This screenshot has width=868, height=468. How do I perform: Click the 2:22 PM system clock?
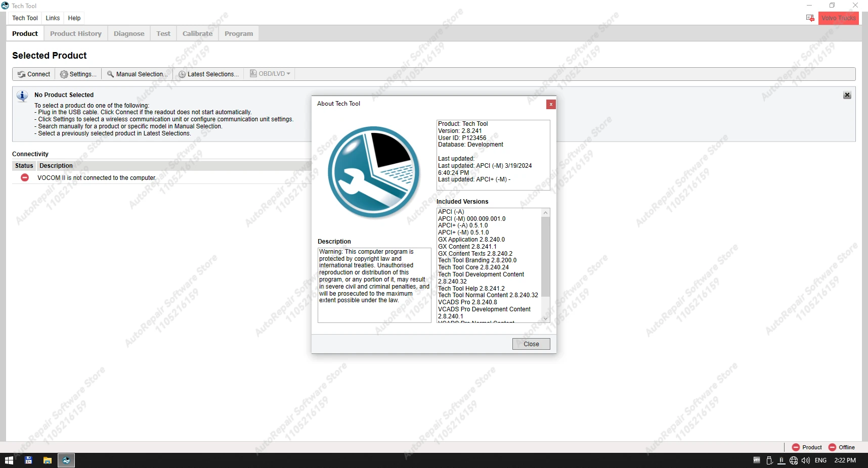845,460
